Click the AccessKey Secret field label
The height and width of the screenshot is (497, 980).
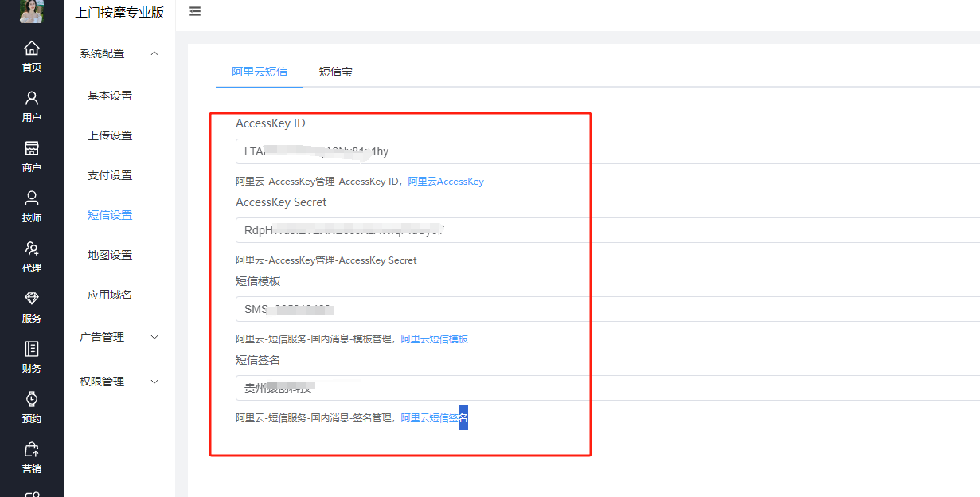pyautogui.click(x=281, y=202)
